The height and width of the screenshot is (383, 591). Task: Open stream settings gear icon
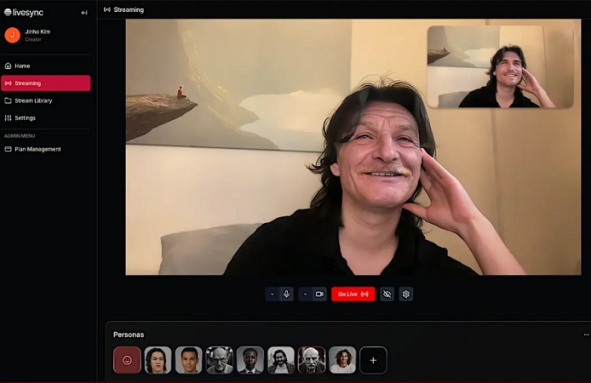pos(406,294)
